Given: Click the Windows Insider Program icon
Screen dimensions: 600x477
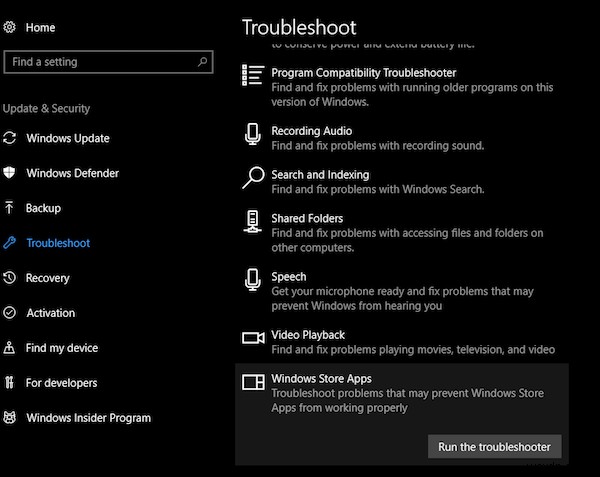Looking at the screenshot, I should [x=10, y=418].
